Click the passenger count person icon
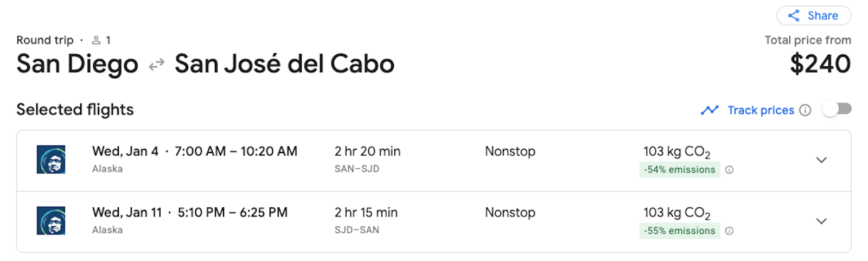 click(x=96, y=40)
